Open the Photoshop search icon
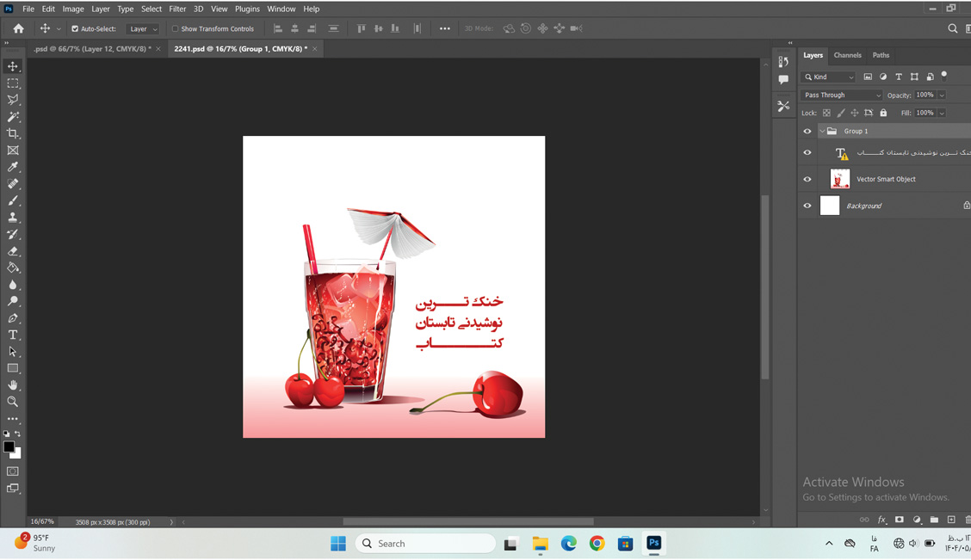The height and width of the screenshot is (560, 971). [x=952, y=28]
